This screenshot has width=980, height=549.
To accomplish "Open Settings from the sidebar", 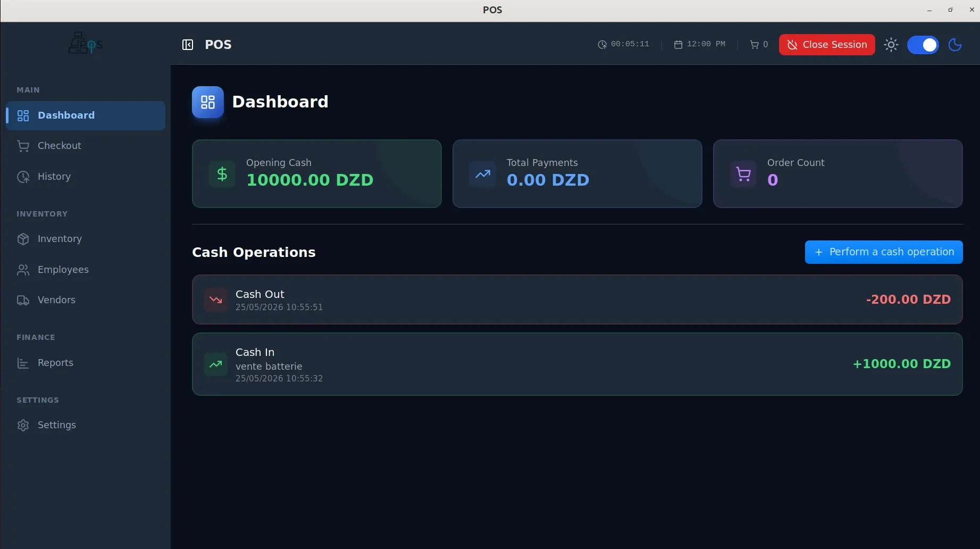I will [x=86, y=425].
